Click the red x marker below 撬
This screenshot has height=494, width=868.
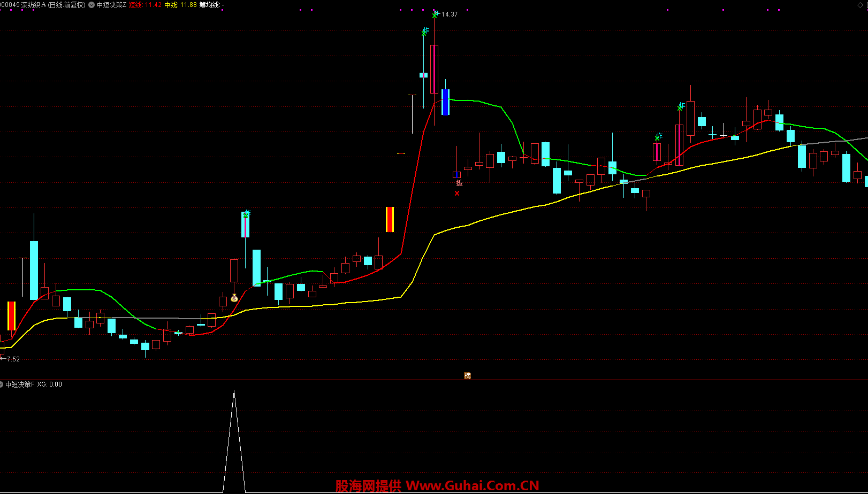457,194
